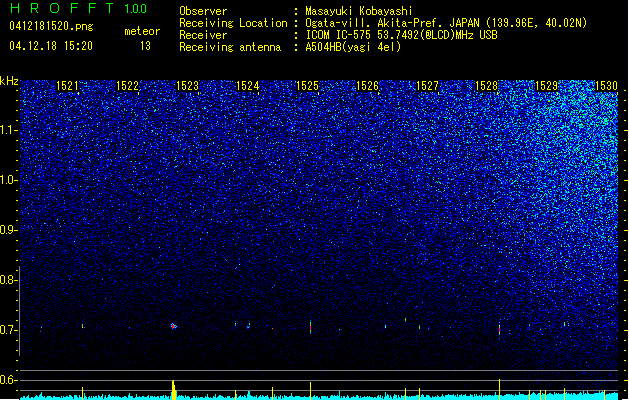Click the tallest yellow power spike near 1523
The height and width of the screenshot is (400, 629).
pos(174,390)
